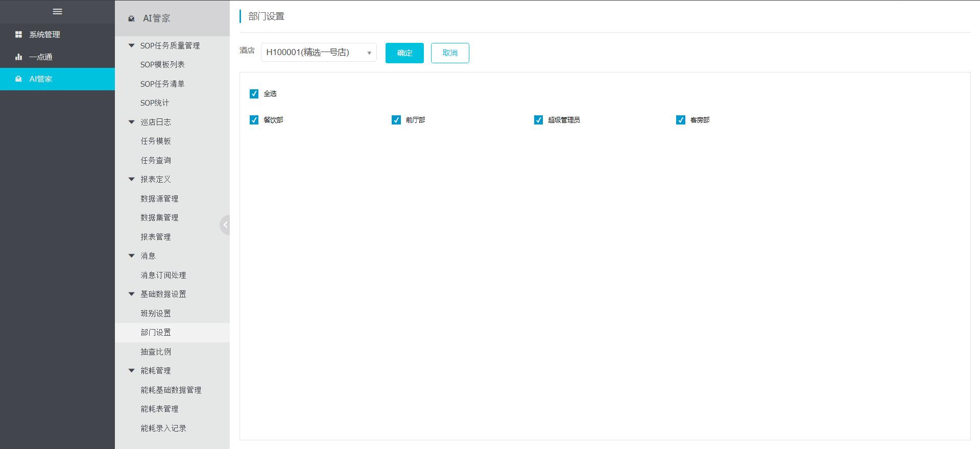Collapse the 消息 group

[x=131, y=256]
